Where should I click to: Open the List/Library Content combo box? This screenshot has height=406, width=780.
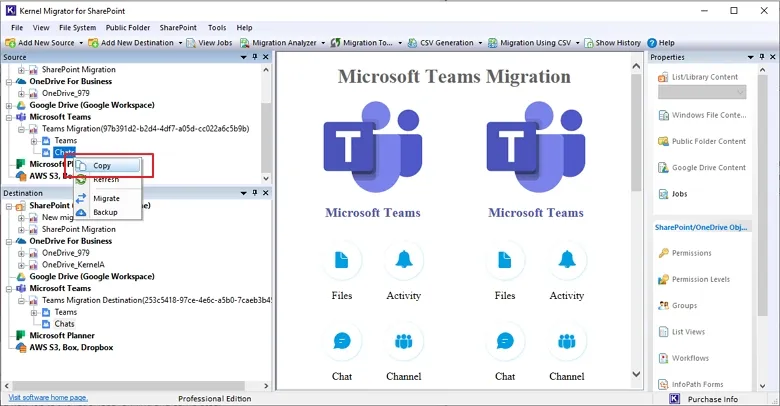click(702, 92)
